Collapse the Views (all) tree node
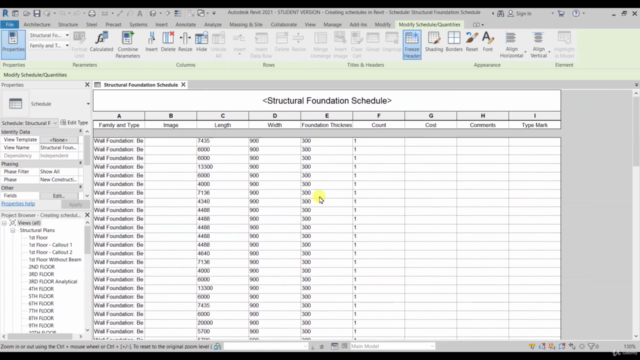Screen dimensions: 640x360 [4, 223]
